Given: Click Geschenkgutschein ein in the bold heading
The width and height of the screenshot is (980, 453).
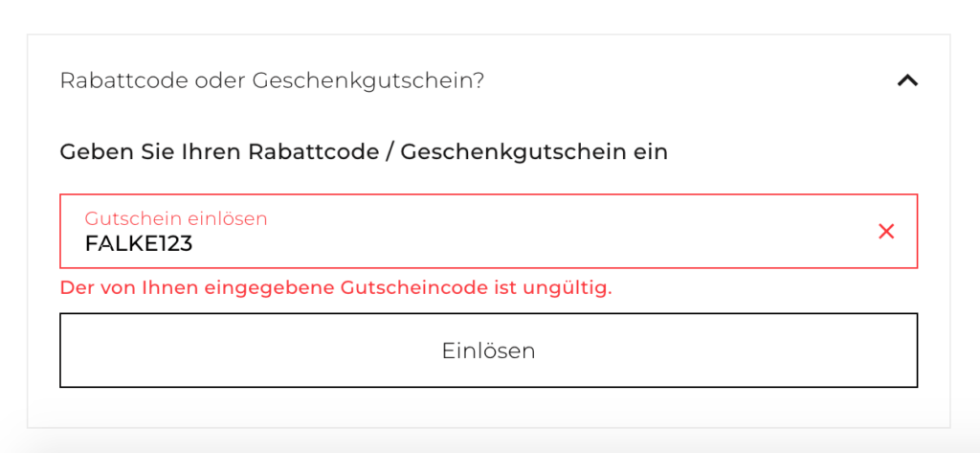Looking at the screenshot, I should (534, 151).
